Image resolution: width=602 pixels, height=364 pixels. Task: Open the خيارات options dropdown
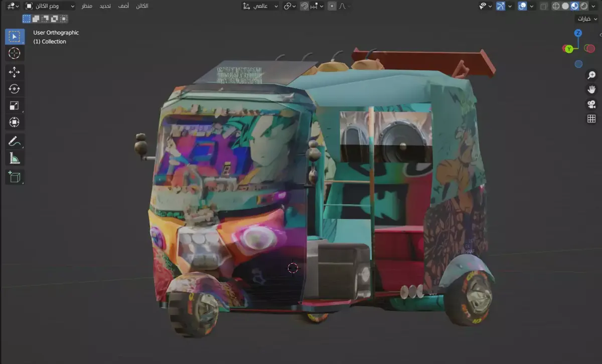[587, 19]
